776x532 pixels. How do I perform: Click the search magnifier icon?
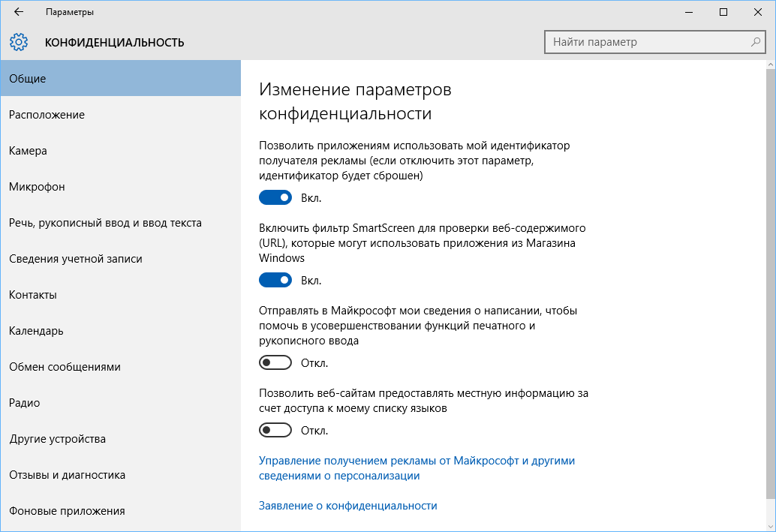pos(755,42)
